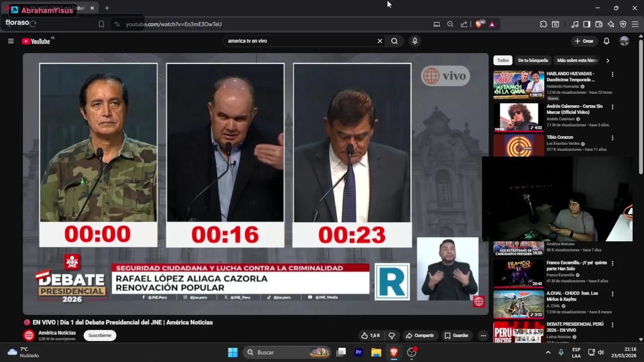Go to YouTube home via the logo
Viewport: 644px width, 362px height.
pos(36,41)
